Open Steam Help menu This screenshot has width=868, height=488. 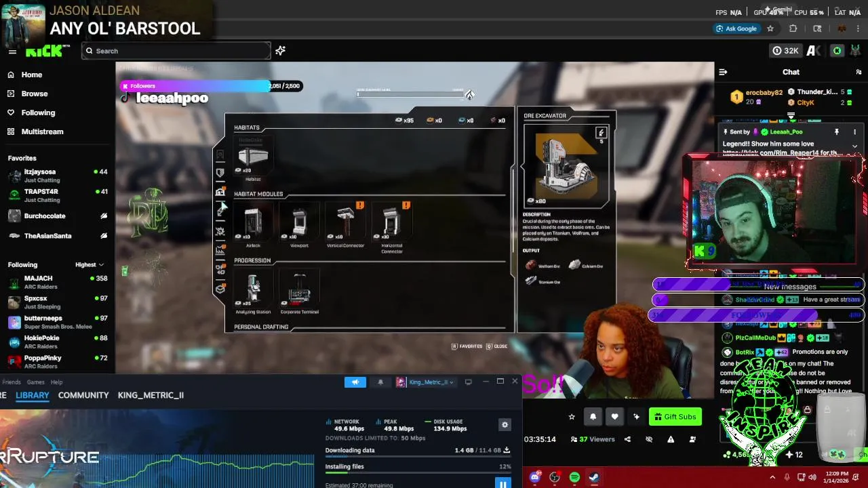click(x=57, y=382)
